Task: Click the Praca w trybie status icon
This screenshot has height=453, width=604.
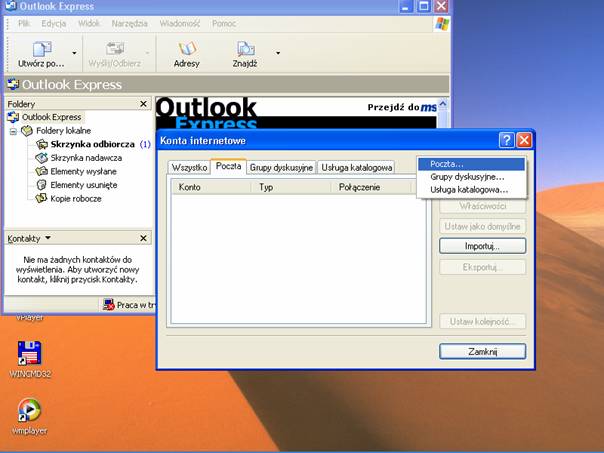Action: point(109,305)
